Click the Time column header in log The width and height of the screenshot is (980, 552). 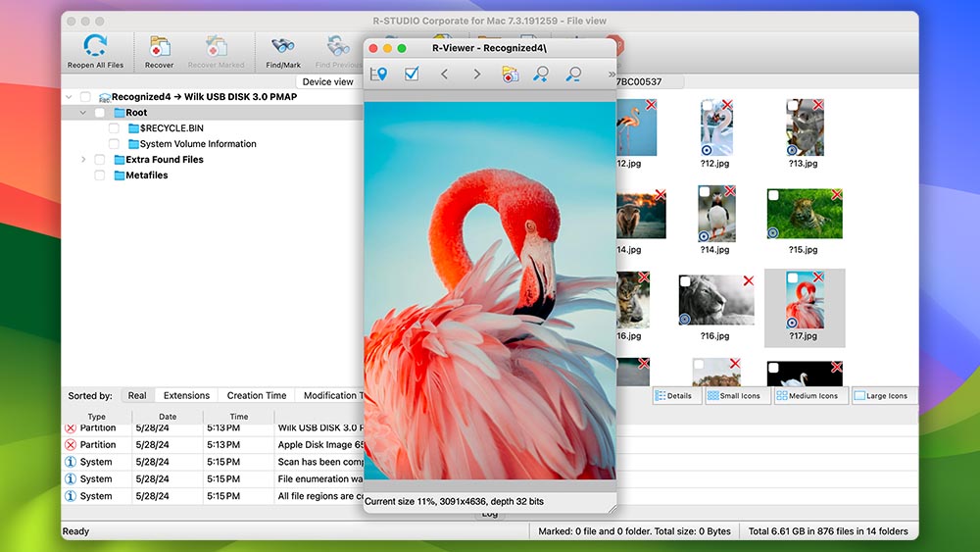pos(239,417)
